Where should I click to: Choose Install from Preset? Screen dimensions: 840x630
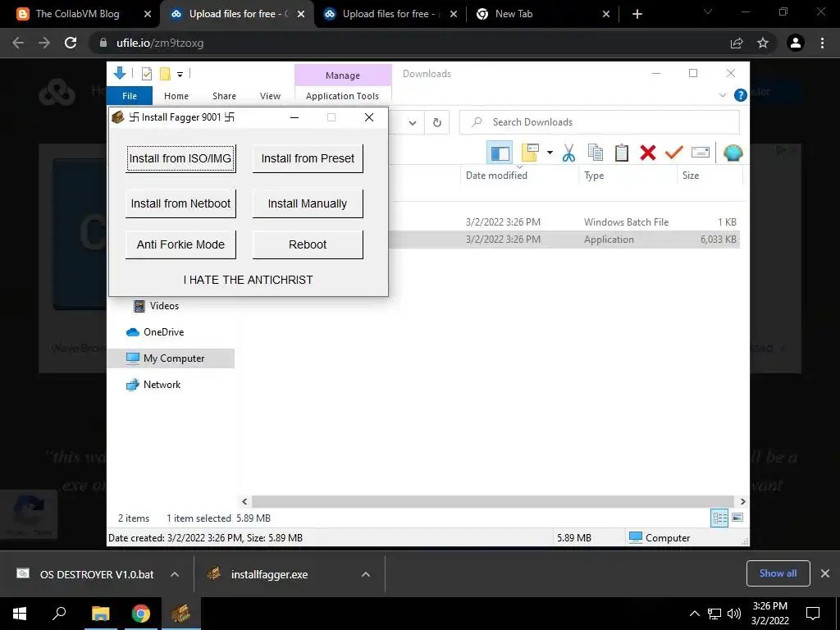308,158
